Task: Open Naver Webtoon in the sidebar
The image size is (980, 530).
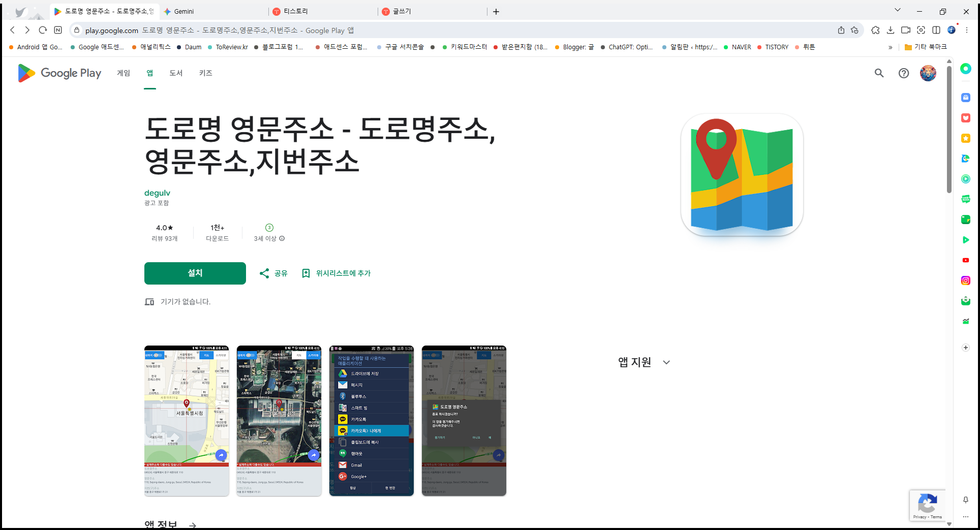Action: pyautogui.click(x=965, y=199)
